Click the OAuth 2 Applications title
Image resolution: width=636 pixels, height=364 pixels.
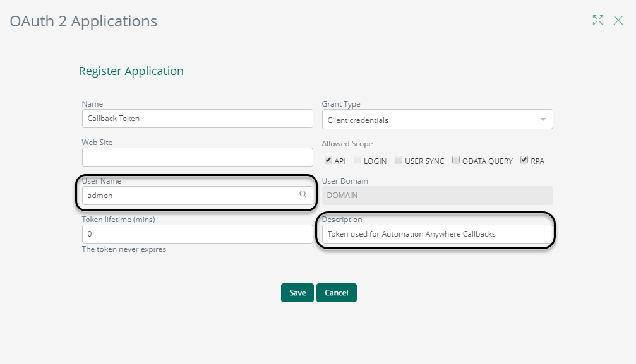(x=83, y=21)
